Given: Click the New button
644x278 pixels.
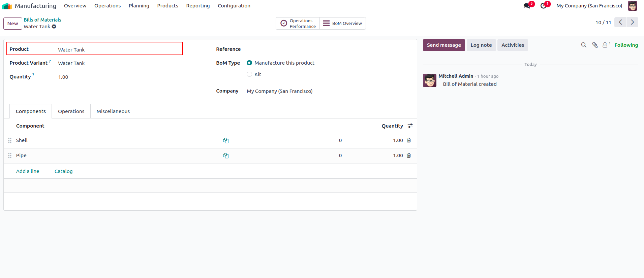Looking at the screenshot, I should 13,24.
